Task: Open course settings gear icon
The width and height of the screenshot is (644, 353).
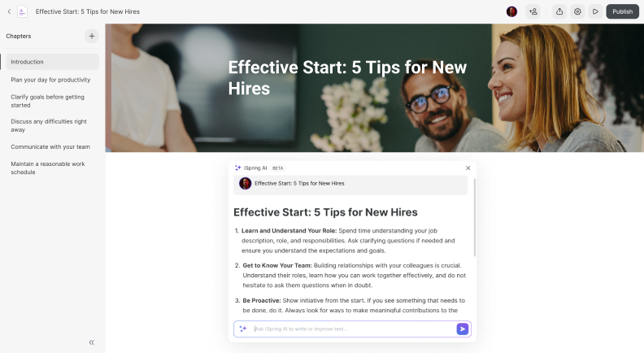Action: (577, 11)
